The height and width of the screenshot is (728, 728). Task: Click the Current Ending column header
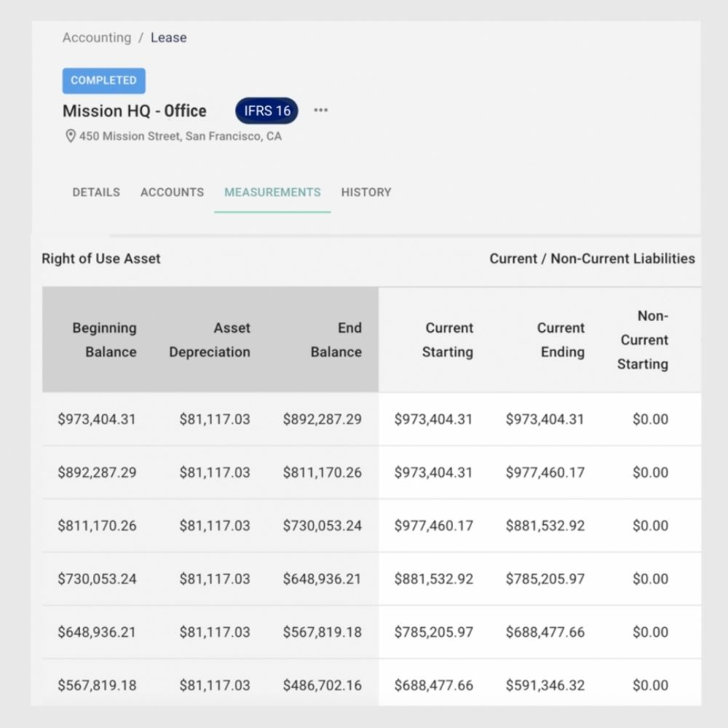pyautogui.click(x=561, y=340)
